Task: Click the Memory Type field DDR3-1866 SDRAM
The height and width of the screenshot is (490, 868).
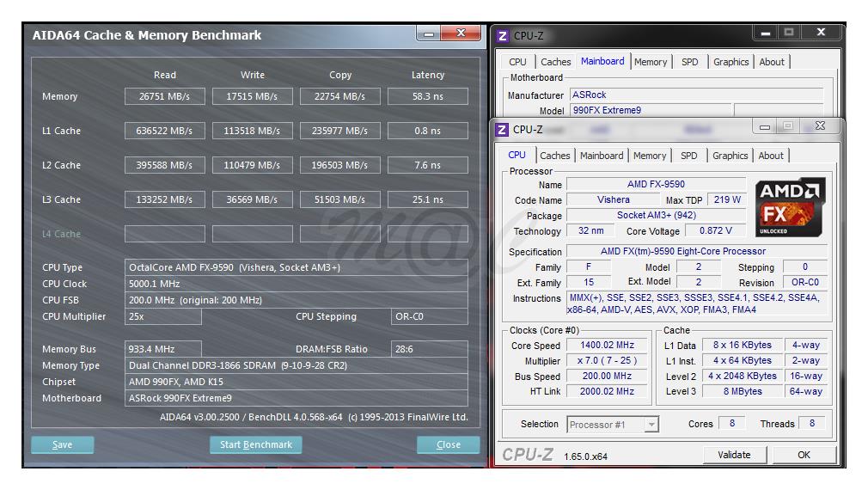Action: click(296, 365)
